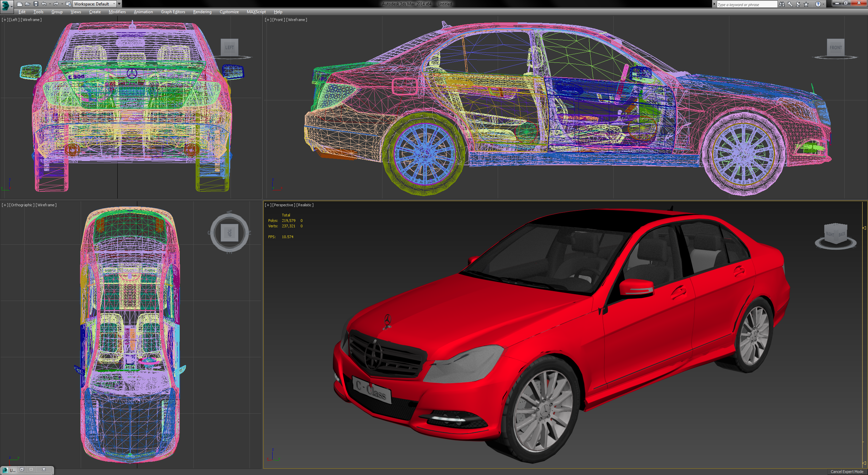Click the Favorites star icon

(806, 4)
